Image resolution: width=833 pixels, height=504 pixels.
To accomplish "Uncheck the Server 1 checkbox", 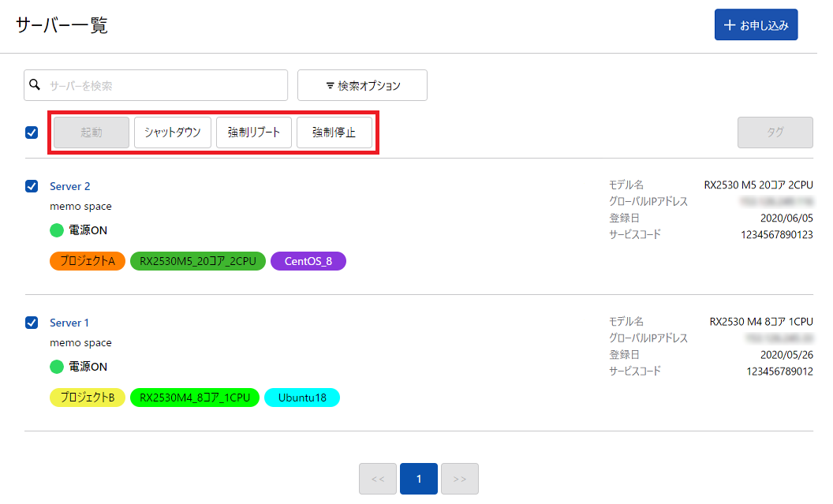I will tap(32, 323).
